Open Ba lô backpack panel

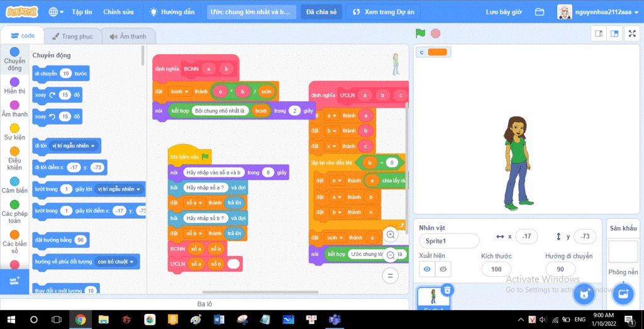coord(204,304)
